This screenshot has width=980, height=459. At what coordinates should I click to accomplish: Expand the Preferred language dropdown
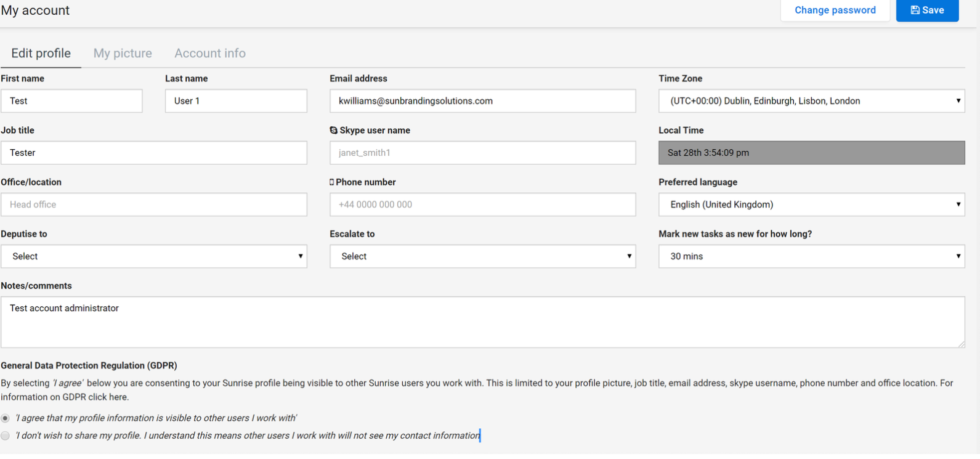(x=811, y=205)
